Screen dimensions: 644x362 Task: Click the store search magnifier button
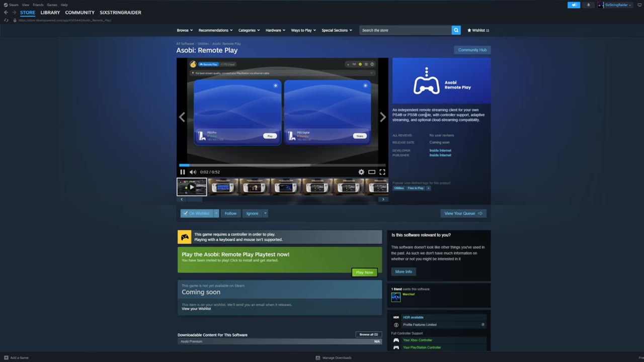click(x=456, y=30)
